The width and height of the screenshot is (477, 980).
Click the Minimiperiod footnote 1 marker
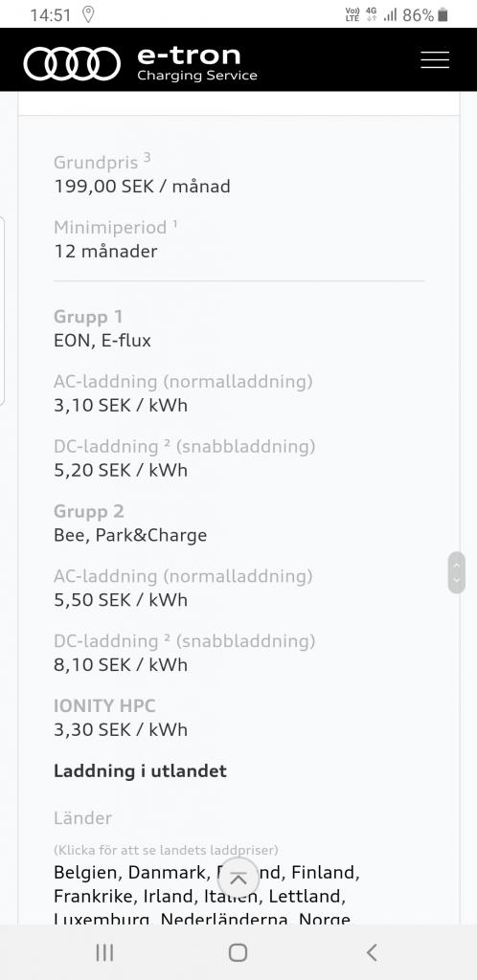coord(175,222)
